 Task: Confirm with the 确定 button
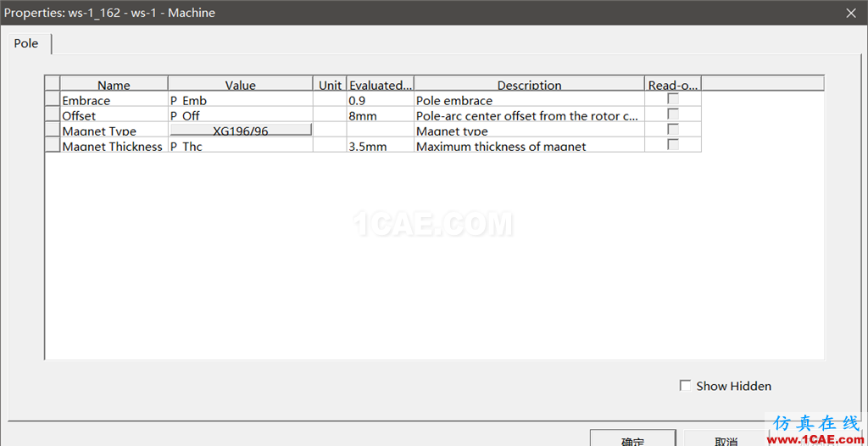point(632,438)
